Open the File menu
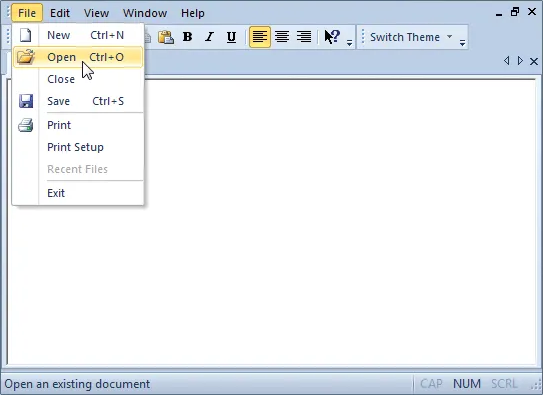Viewport: 543px width, 395px height. pyautogui.click(x=27, y=13)
